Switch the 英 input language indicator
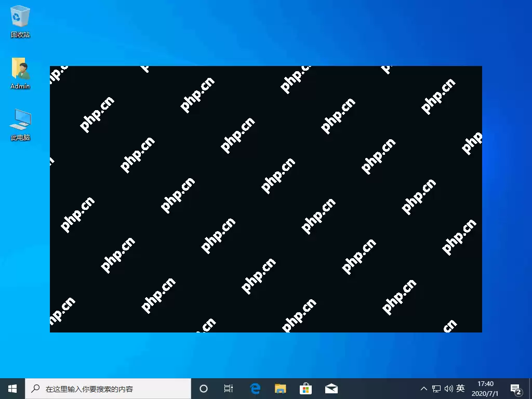 pos(460,388)
